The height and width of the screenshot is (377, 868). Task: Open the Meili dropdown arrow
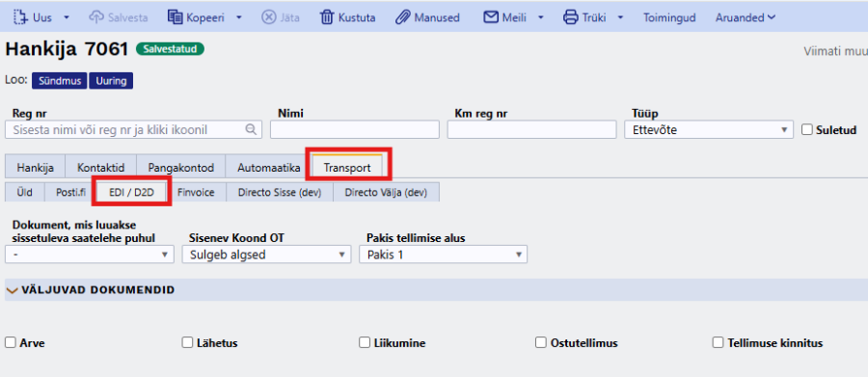coord(541,17)
